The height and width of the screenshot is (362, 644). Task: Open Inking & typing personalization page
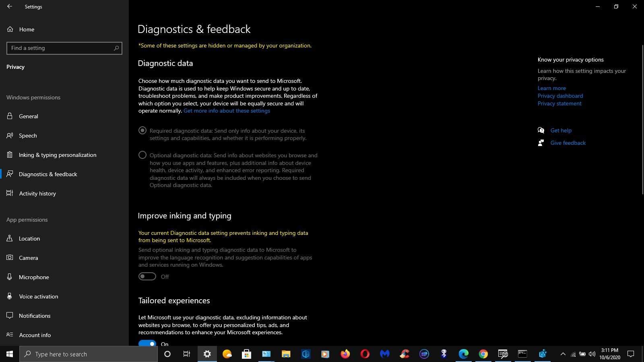58,155
